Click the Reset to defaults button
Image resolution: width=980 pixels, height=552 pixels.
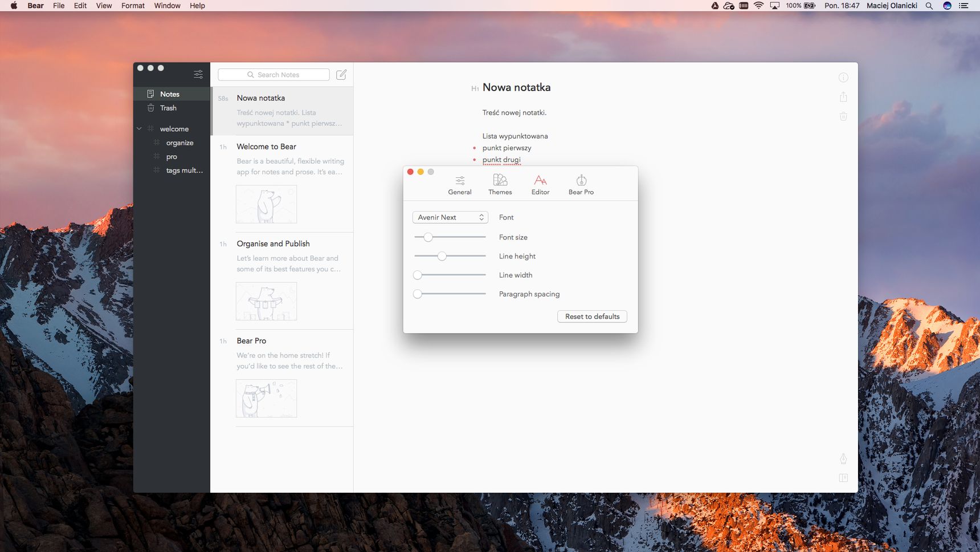592,316
